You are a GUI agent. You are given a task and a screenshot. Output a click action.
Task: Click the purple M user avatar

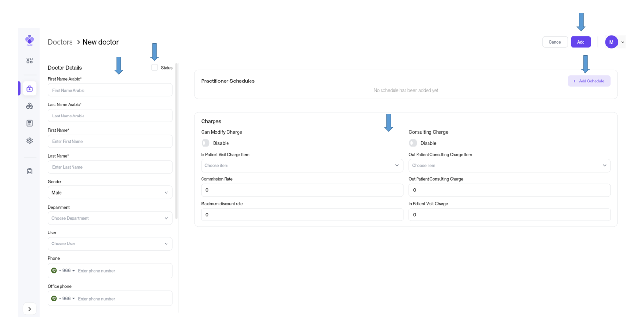click(x=611, y=42)
